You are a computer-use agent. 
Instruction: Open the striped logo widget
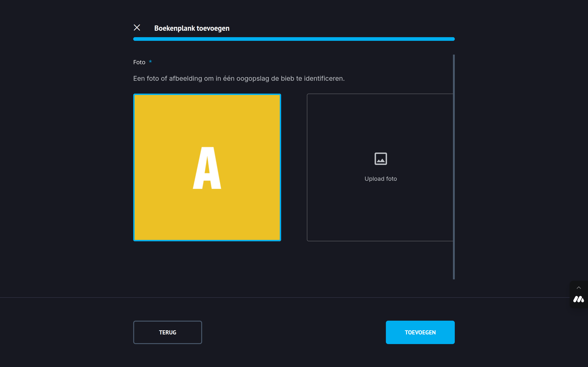(x=578, y=299)
